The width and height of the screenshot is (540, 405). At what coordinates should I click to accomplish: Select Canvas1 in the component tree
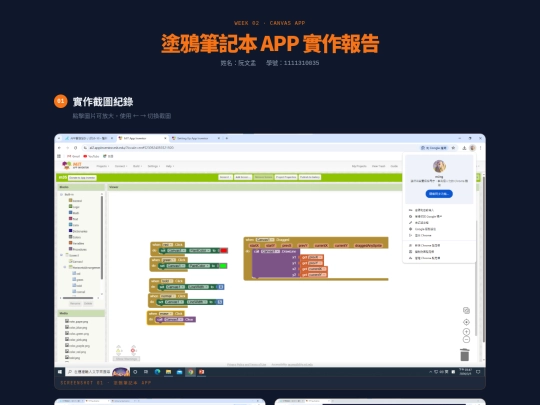pos(76,261)
